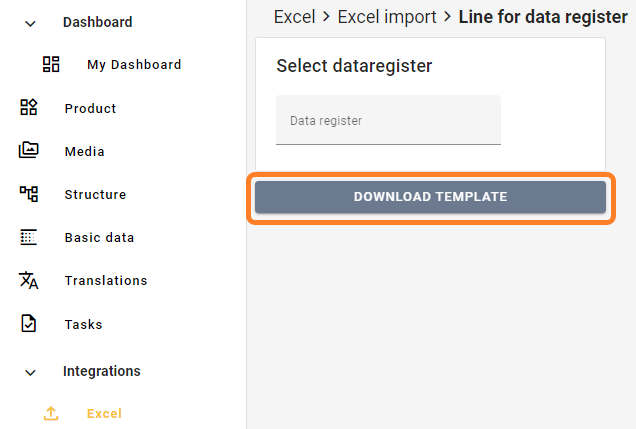Select Basic data in the sidebar
636x429 pixels.
click(x=99, y=238)
